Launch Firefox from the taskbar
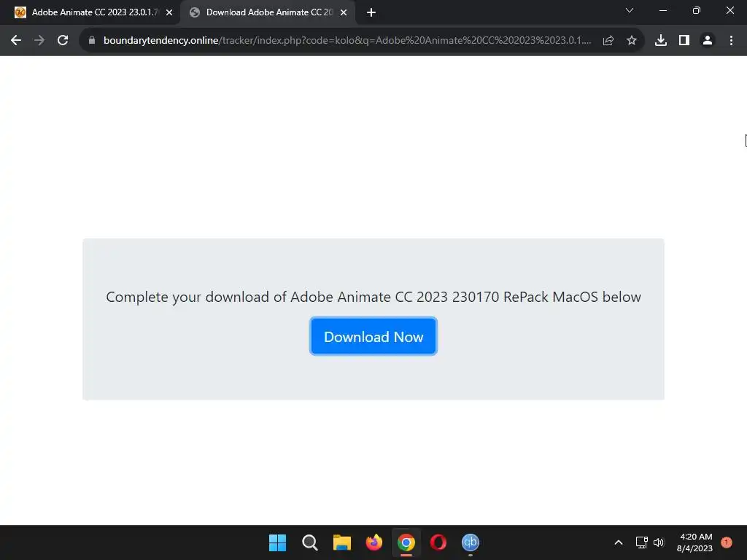This screenshot has width=747, height=560. coord(374,542)
